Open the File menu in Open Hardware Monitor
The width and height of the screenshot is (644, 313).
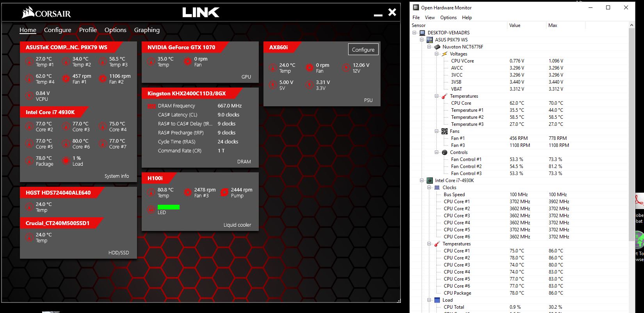pos(416,18)
